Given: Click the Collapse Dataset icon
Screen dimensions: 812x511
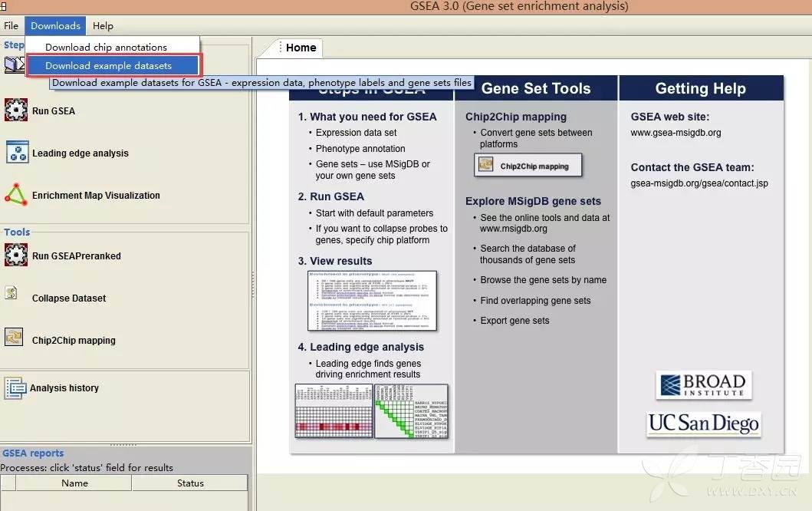Looking at the screenshot, I should (x=12, y=293).
